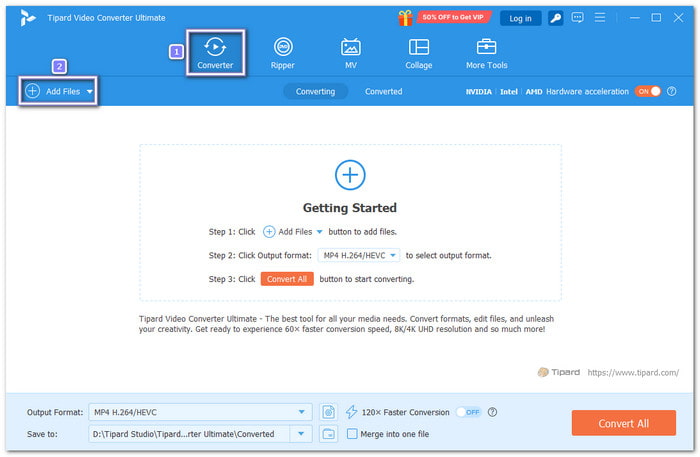This screenshot has width=700, height=457.
Task: Open output profile settings icon
Action: pyautogui.click(x=329, y=412)
